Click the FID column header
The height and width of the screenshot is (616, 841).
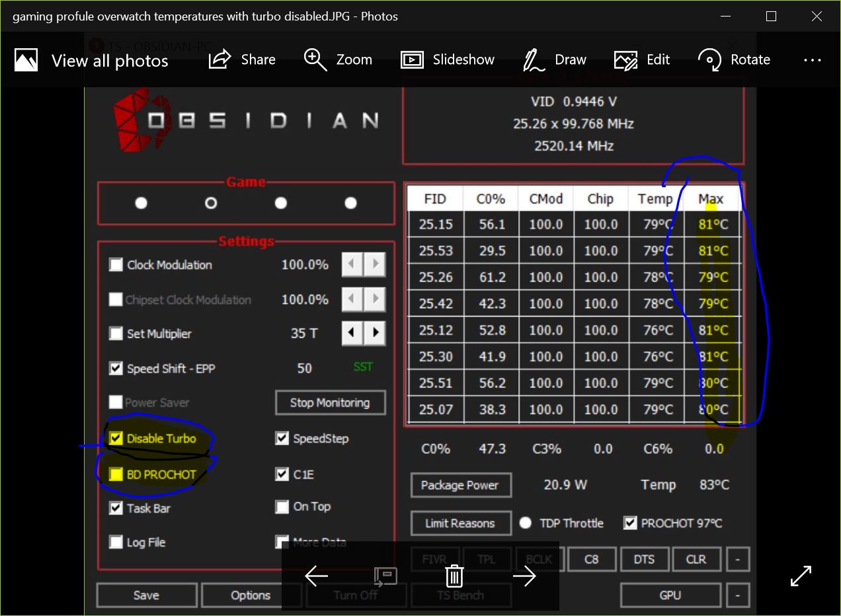435,199
